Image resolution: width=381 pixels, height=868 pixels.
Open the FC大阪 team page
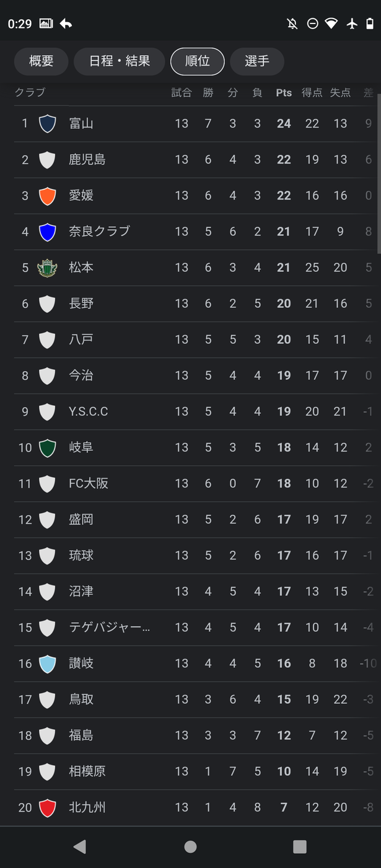point(89,483)
